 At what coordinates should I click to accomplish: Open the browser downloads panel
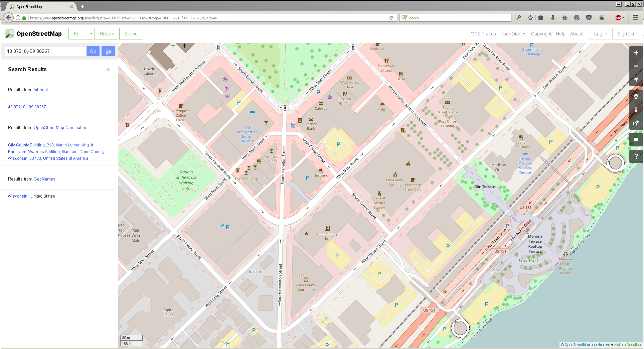tap(553, 18)
